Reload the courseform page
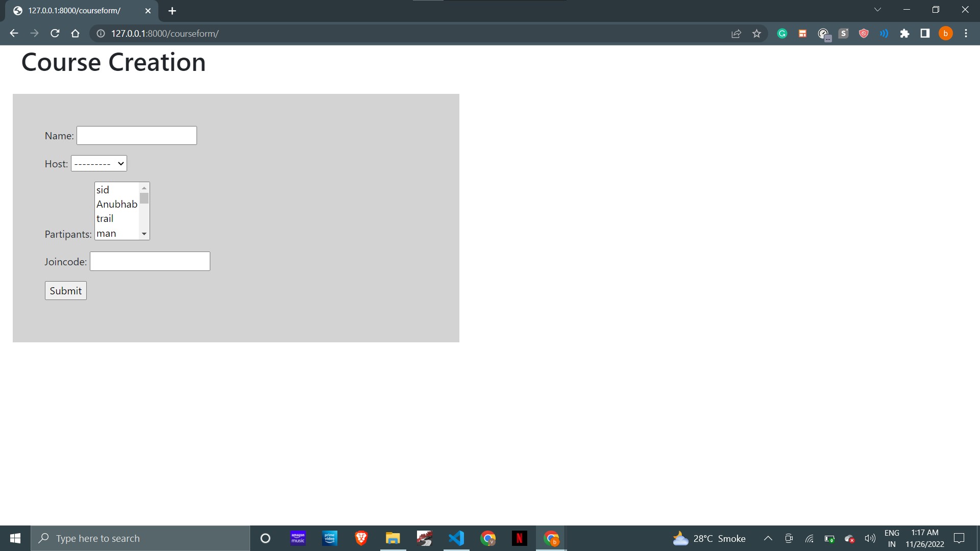 click(55, 33)
